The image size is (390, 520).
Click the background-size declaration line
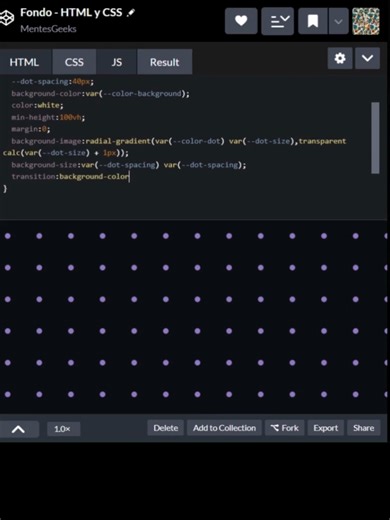tap(129, 165)
